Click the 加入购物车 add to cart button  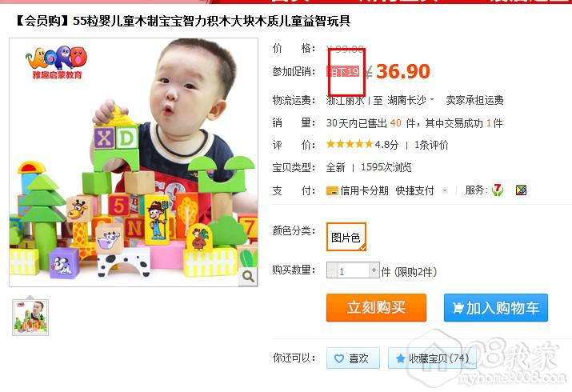pos(496,308)
